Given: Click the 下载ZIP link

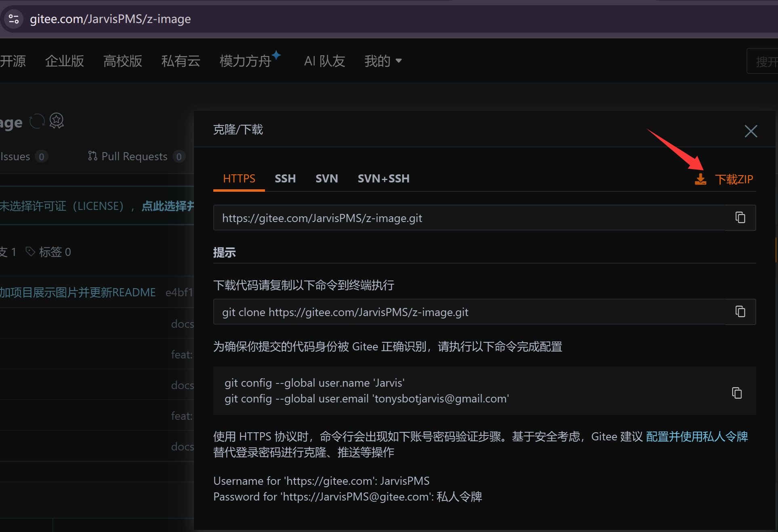Looking at the screenshot, I should pos(734,179).
